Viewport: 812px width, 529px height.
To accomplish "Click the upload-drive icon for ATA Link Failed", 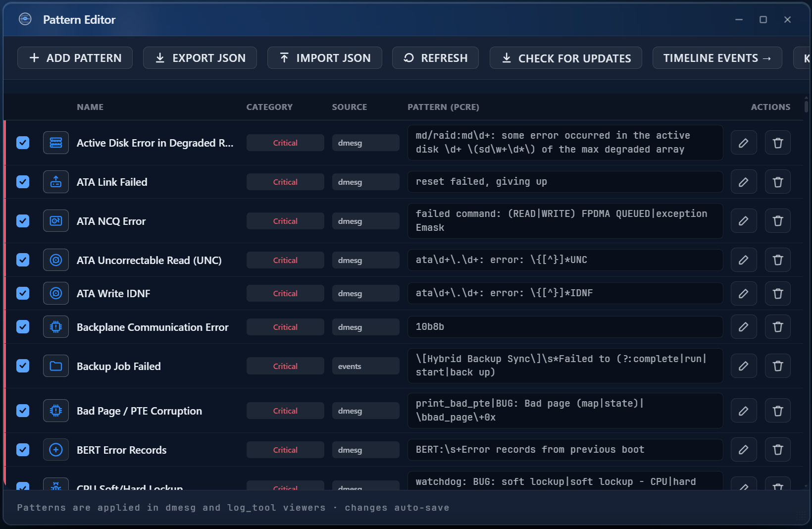I will [x=56, y=182].
